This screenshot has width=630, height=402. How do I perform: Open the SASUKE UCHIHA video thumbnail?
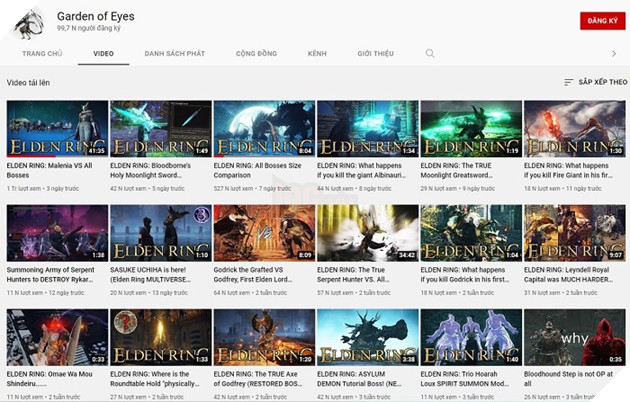[x=161, y=233]
